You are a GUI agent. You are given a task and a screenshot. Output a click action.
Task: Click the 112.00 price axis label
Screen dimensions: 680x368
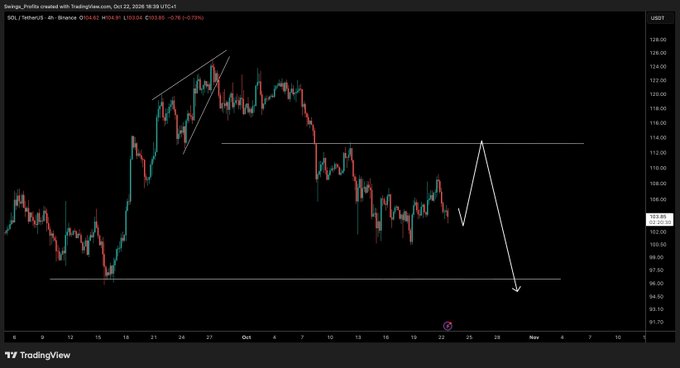pos(657,153)
